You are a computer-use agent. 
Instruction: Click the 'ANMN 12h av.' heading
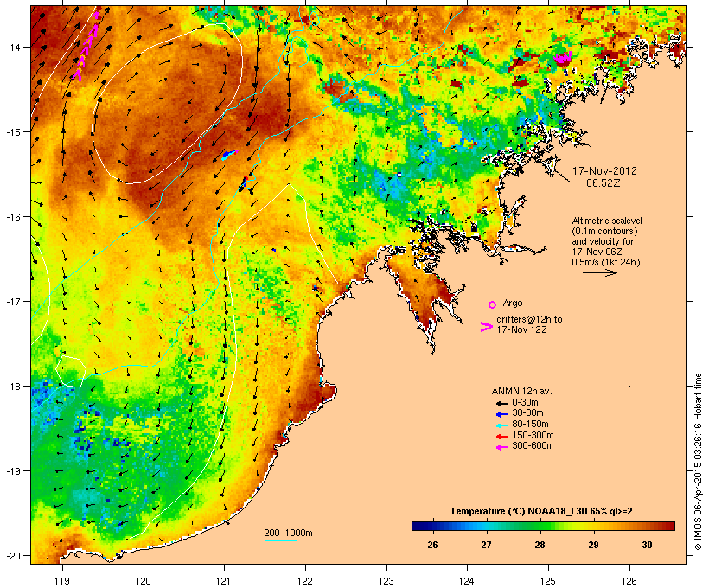click(521, 391)
